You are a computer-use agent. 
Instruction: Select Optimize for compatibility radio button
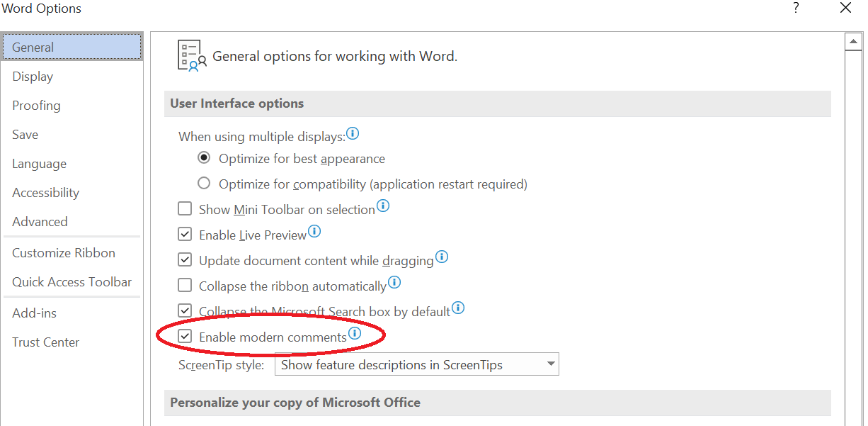coord(204,184)
